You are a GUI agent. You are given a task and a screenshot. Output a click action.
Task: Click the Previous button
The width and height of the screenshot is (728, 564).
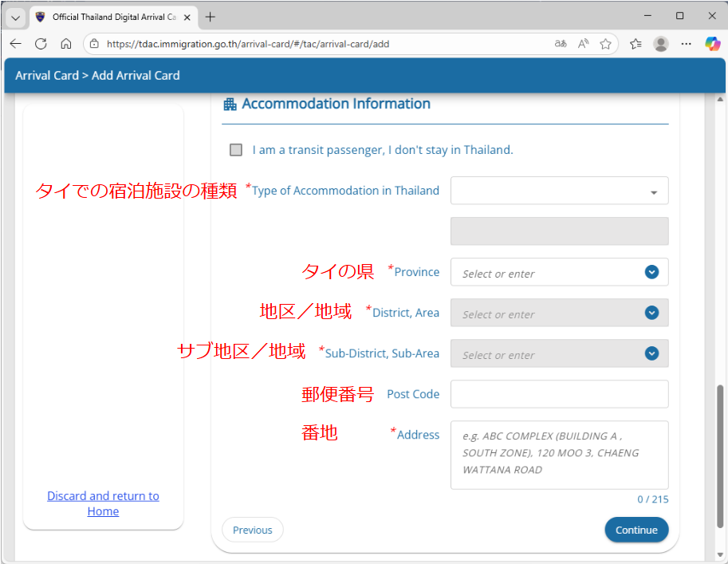[252, 530]
